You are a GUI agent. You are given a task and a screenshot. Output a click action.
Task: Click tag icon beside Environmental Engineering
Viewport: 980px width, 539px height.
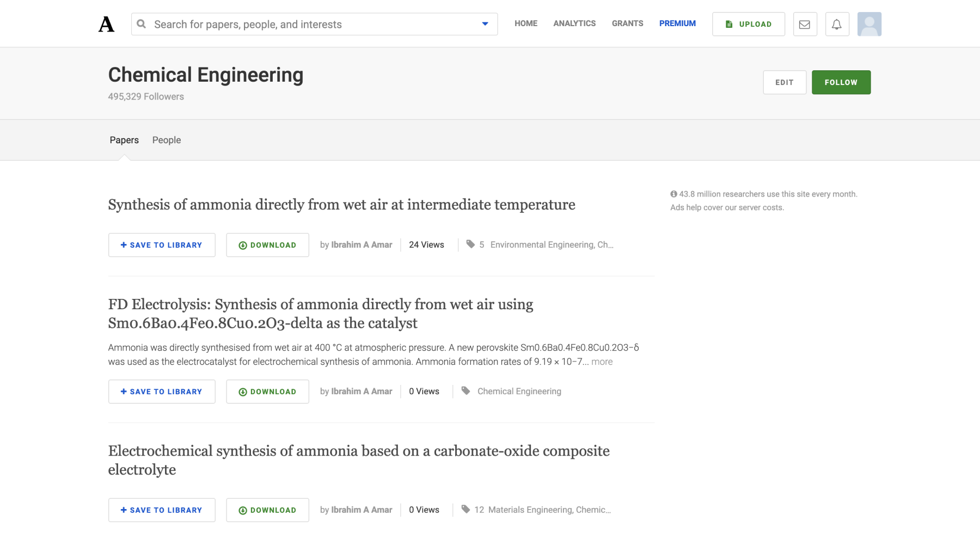coord(470,244)
